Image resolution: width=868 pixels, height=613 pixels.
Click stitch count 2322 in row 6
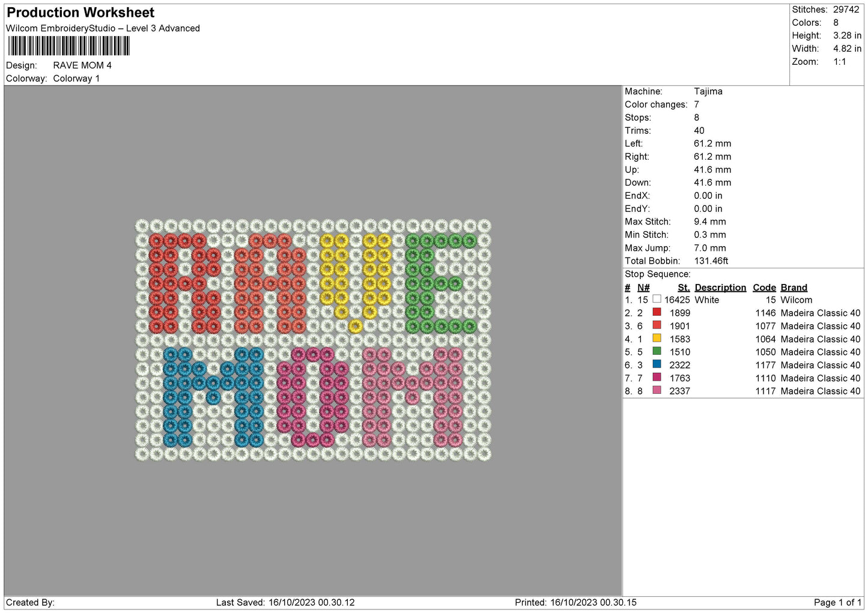pyautogui.click(x=680, y=365)
